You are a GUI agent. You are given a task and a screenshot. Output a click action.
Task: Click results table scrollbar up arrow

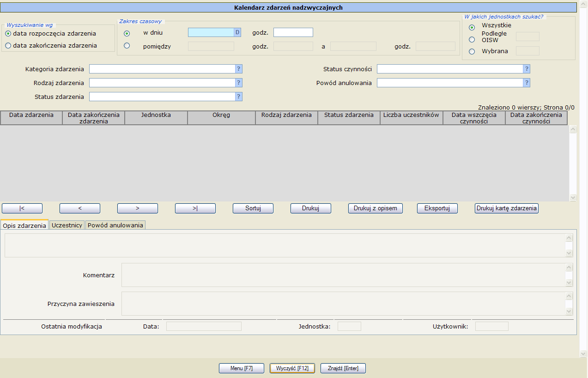573,129
